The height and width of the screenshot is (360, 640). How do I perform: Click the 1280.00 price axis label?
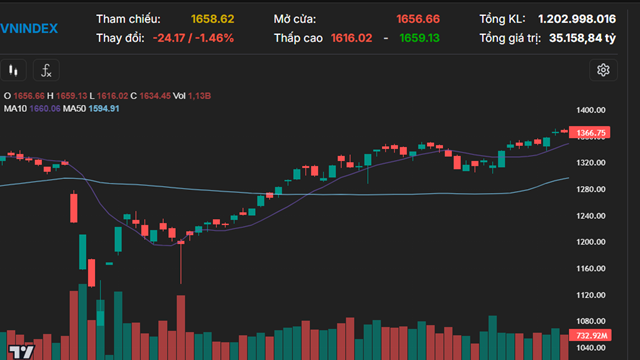[591, 189]
